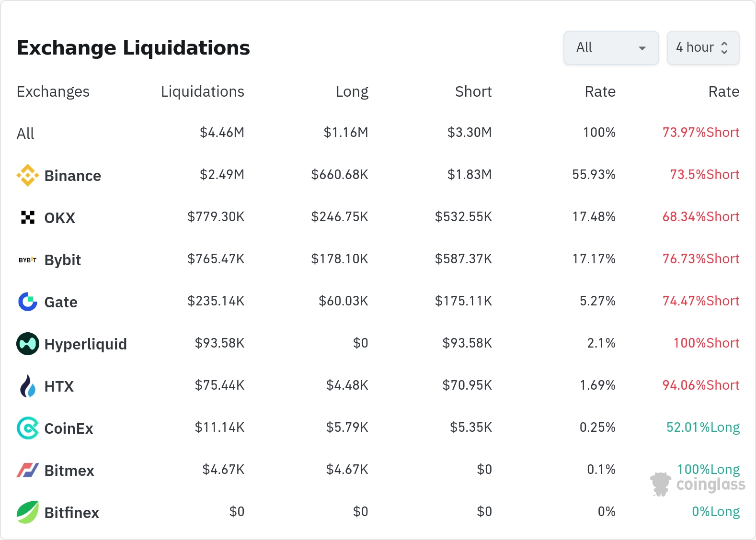Click the Liquidations column header

(x=202, y=91)
